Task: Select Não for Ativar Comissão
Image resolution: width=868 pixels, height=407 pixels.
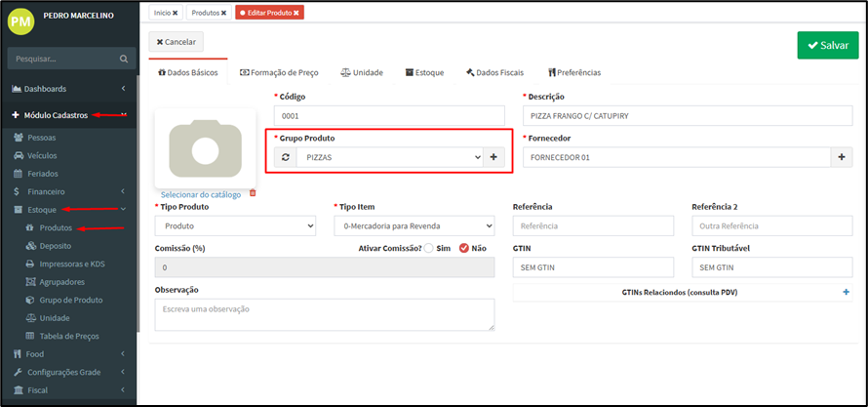Action: [463, 248]
